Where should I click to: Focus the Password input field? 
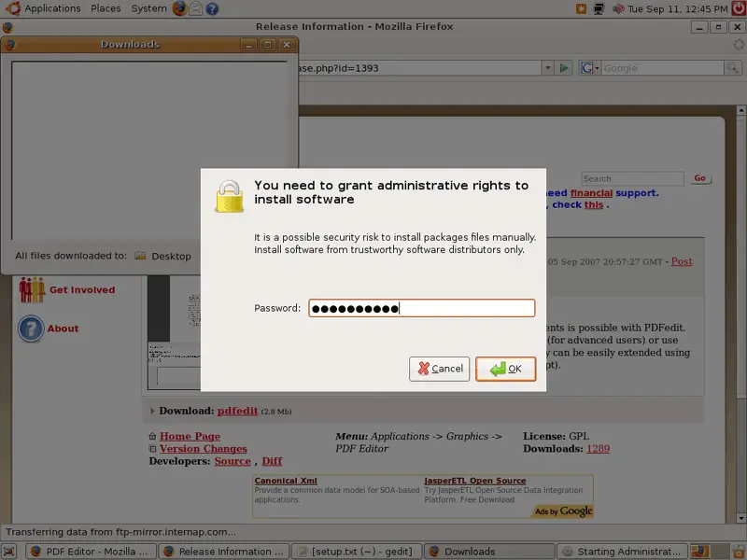[422, 308]
